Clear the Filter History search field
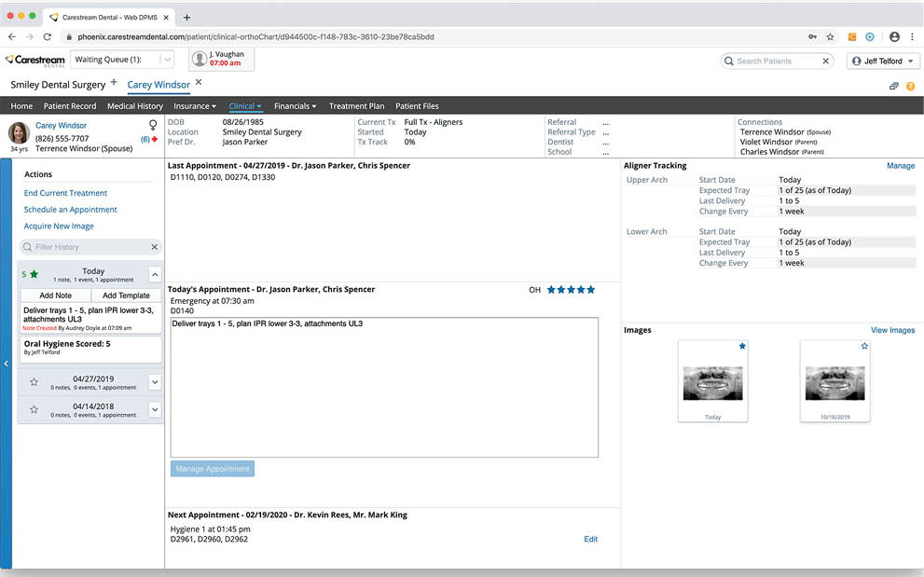The image size is (924, 577). (155, 247)
